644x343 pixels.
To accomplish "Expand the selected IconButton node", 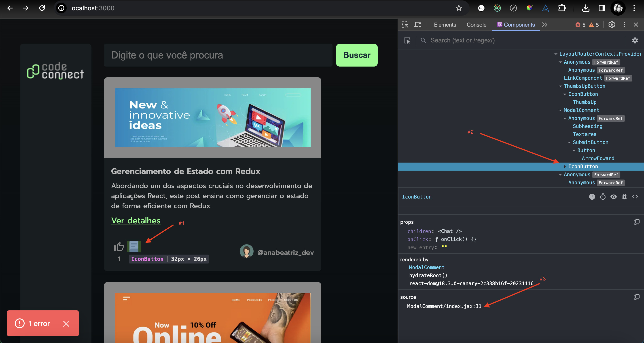I will click(x=564, y=167).
